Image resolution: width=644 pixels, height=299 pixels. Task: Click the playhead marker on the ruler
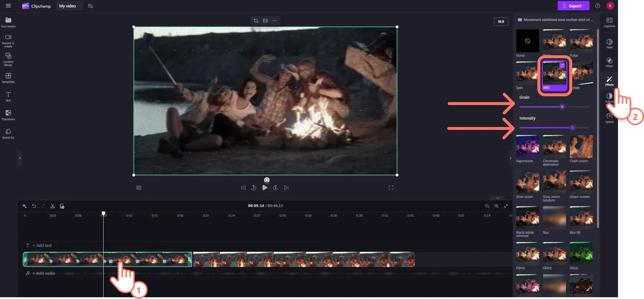pyautogui.click(x=104, y=213)
